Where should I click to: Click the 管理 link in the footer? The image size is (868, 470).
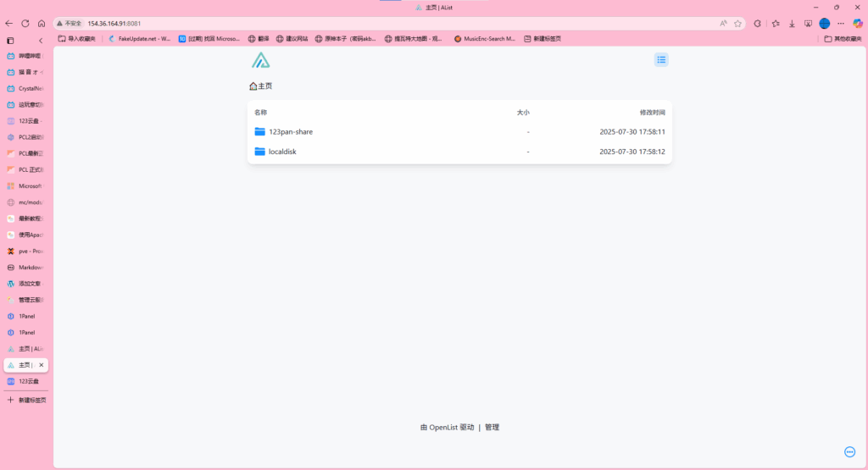click(x=492, y=428)
